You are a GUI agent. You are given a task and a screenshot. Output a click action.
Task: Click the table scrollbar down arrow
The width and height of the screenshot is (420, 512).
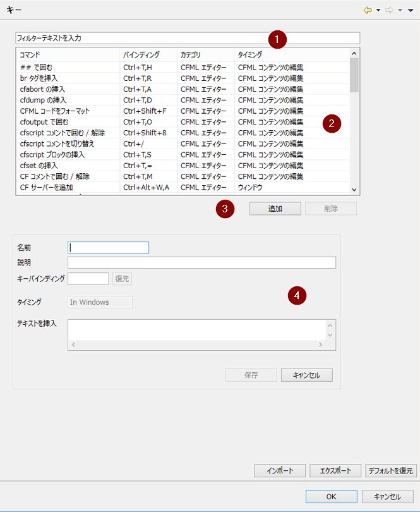point(354,190)
